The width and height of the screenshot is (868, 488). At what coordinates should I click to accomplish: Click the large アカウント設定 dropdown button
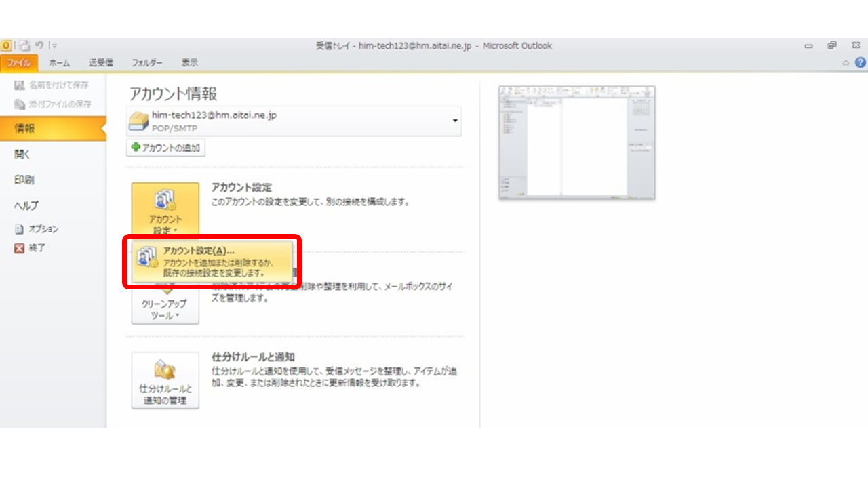(165, 209)
